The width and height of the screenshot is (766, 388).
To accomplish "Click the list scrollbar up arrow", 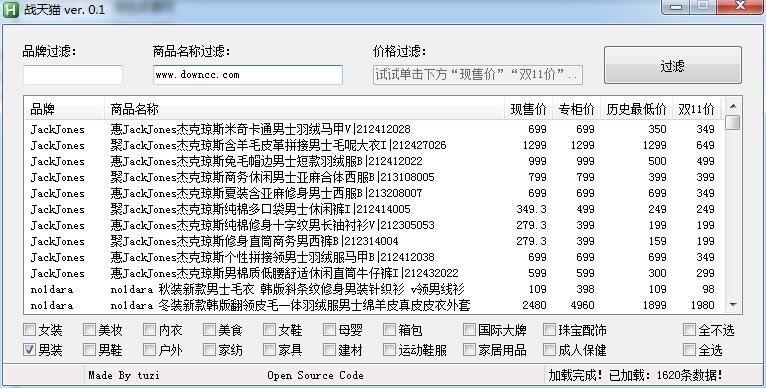I will click(x=733, y=106).
